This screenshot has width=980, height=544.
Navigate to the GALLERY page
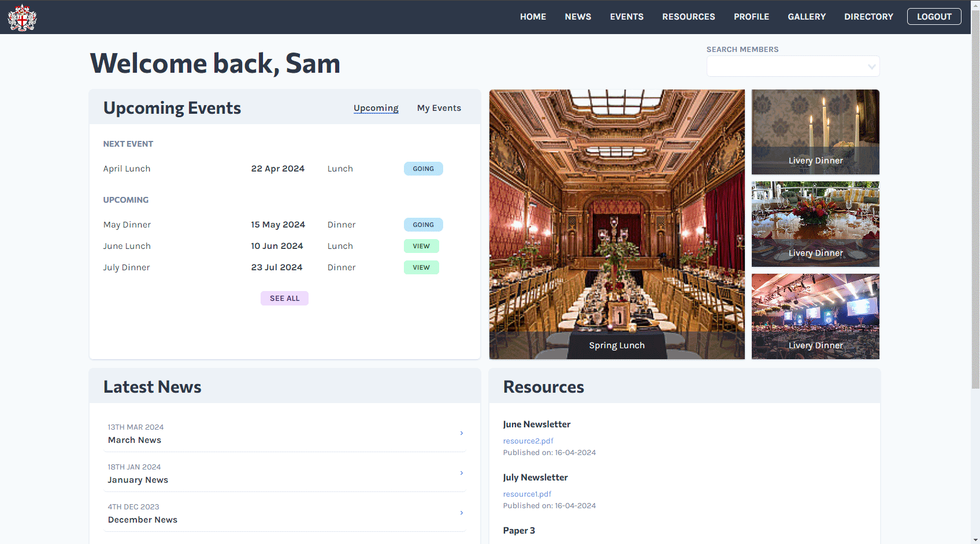(807, 17)
